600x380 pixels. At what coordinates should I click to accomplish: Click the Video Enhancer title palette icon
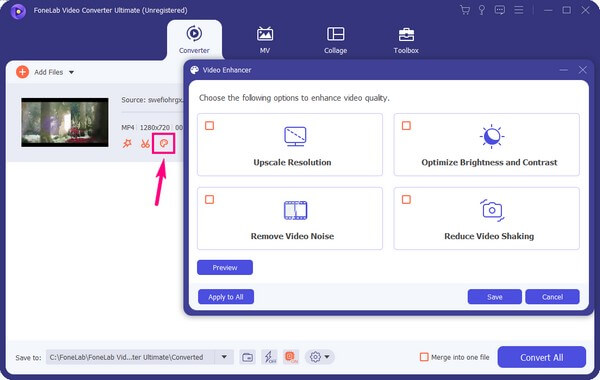(x=194, y=70)
